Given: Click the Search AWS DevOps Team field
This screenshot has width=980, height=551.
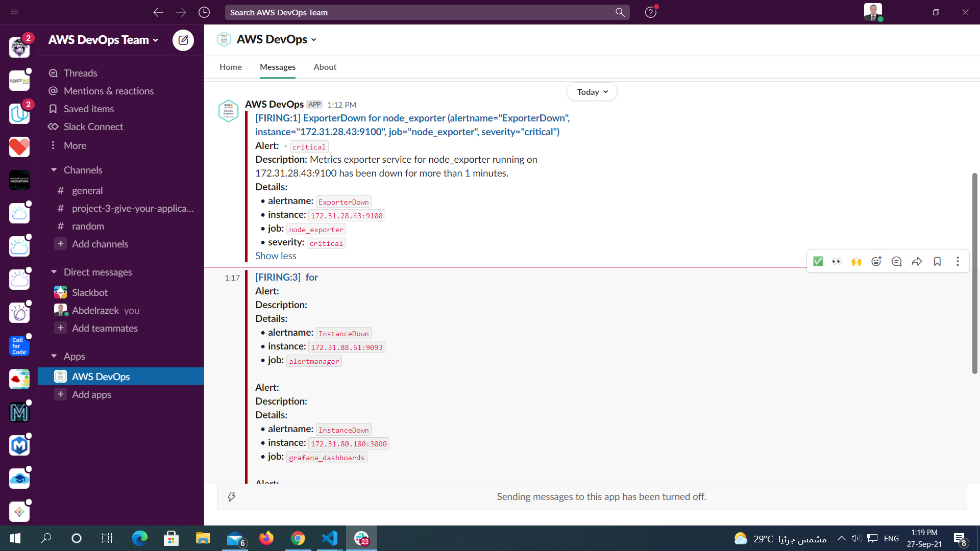Looking at the screenshot, I should 419,12.
